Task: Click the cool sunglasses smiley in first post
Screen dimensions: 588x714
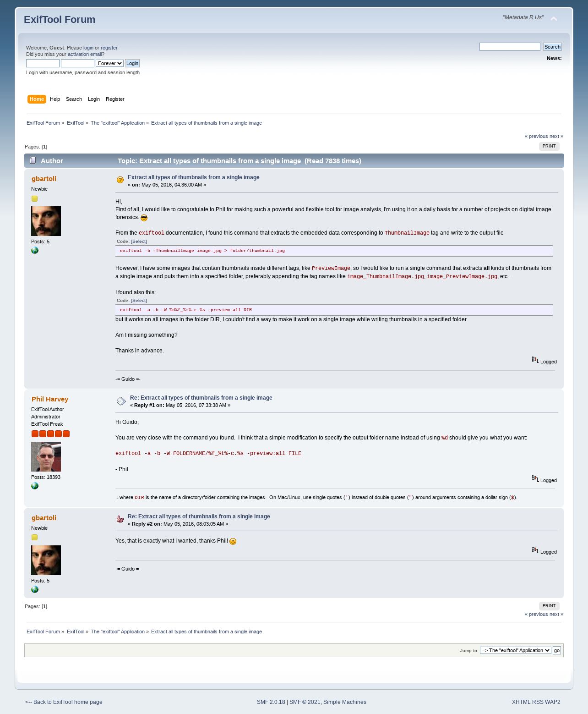Action: [144, 218]
